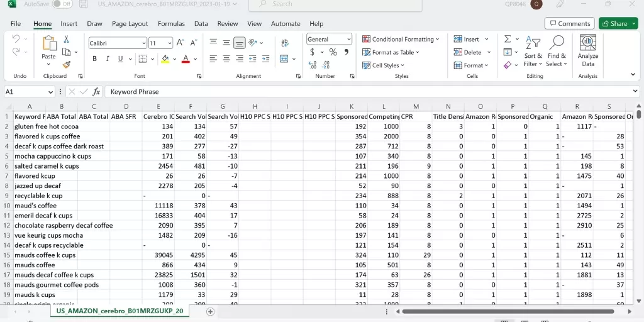Open the Comments pane button
Viewport: 644px width, 322px height.
[x=570, y=23]
